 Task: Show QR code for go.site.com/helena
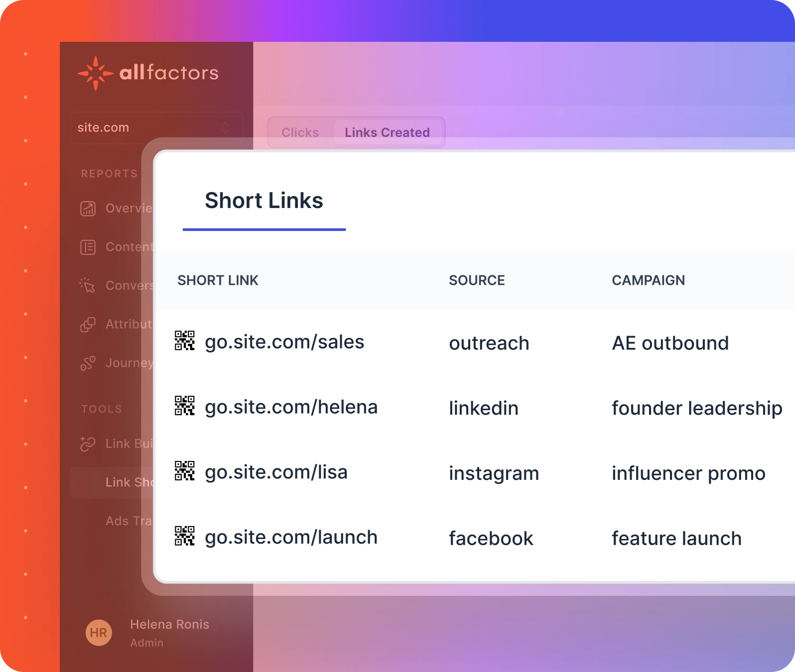coord(184,406)
